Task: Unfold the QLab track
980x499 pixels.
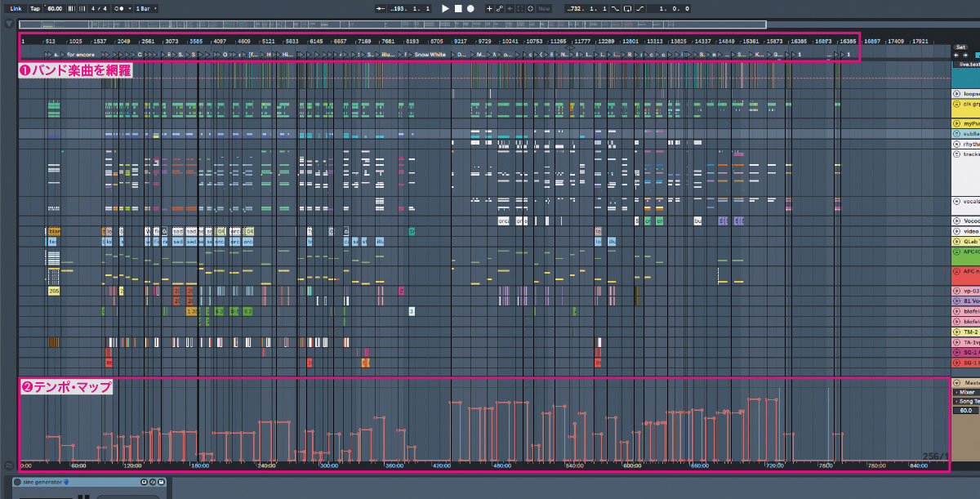Action: pyautogui.click(x=957, y=242)
